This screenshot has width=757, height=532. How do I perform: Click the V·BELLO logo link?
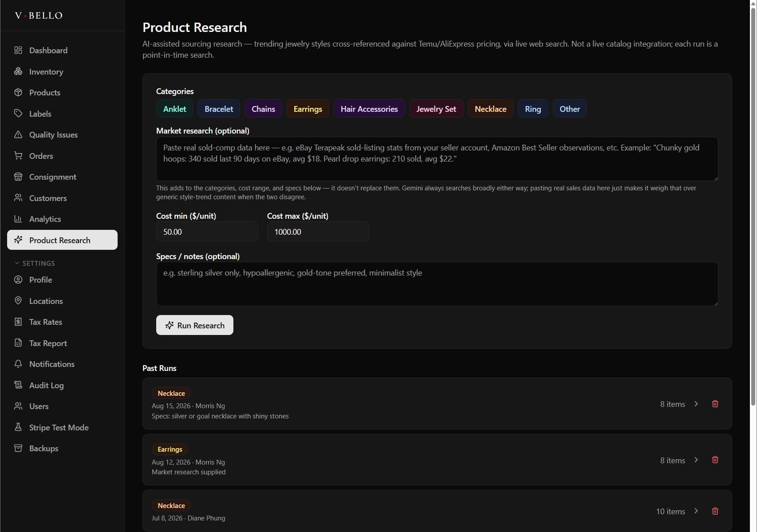(x=39, y=16)
